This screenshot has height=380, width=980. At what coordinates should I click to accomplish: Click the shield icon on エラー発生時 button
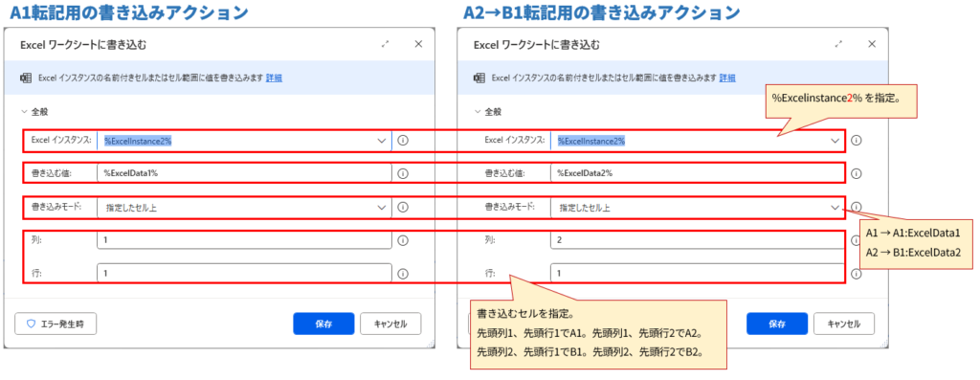pyautogui.click(x=31, y=324)
